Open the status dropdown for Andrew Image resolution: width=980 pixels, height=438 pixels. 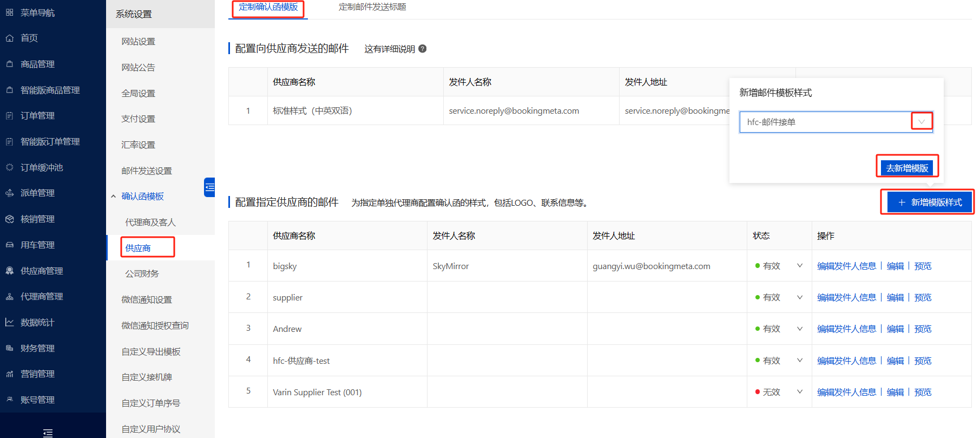(x=799, y=329)
